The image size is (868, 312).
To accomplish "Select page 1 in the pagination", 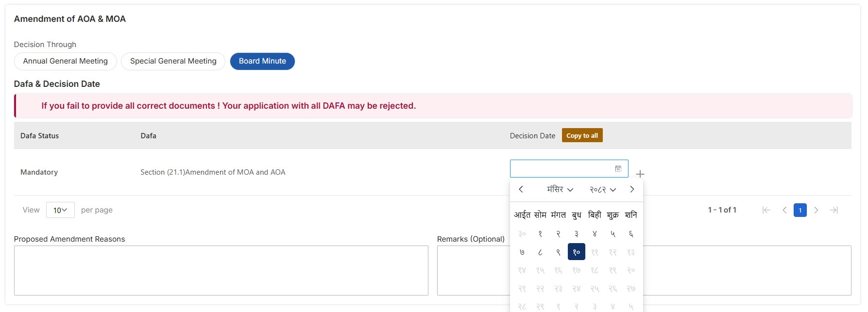I will (x=800, y=210).
